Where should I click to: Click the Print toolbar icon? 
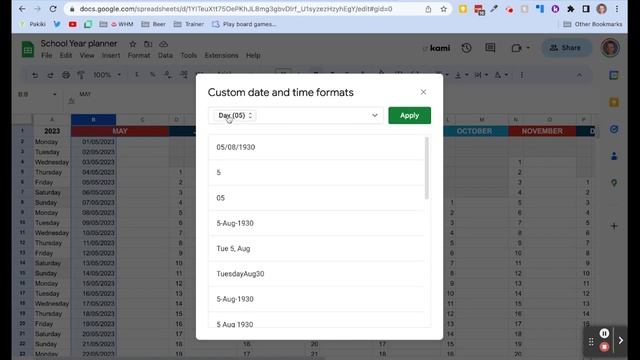pyautogui.click(x=66, y=75)
